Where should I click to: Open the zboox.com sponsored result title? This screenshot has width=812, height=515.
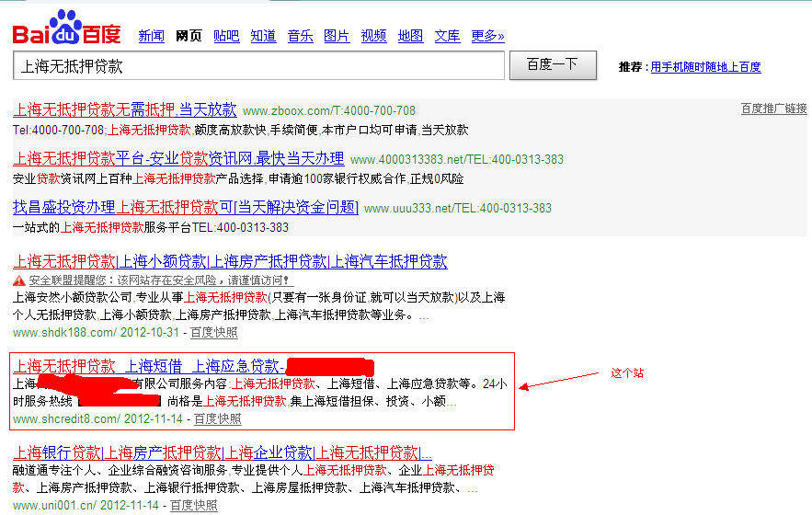pos(124,109)
